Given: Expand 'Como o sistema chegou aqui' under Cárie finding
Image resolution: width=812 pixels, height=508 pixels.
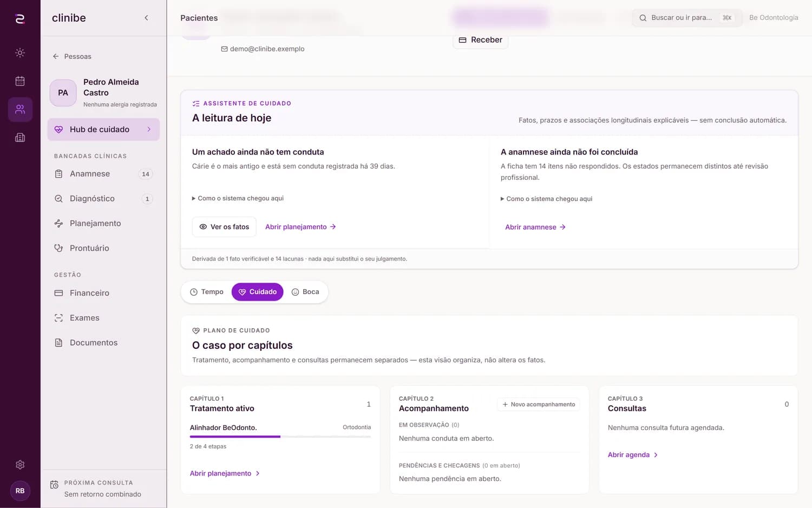Looking at the screenshot, I should pos(238,198).
